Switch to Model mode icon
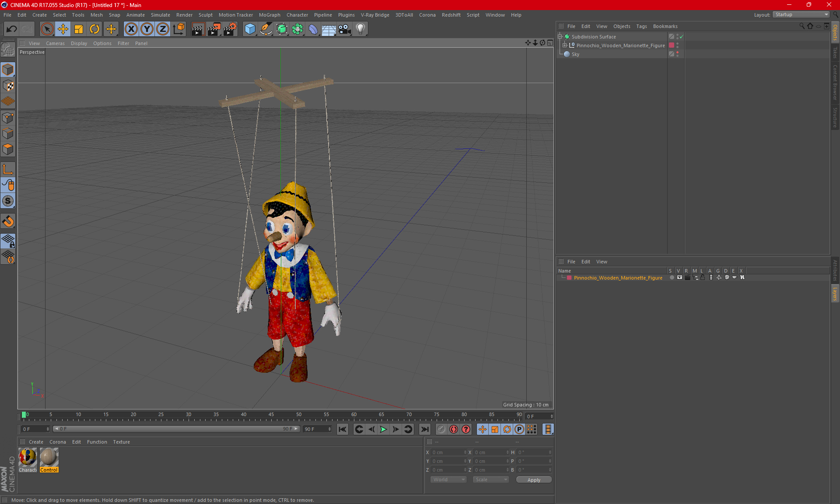This screenshot has height=504, width=840. coord(8,70)
